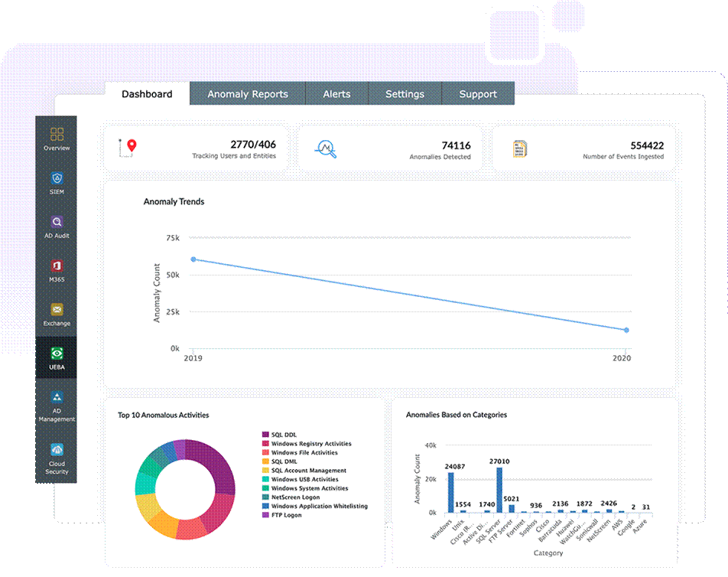Click the Tracking Users and Entities card
Viewport: 728px width, 577px height.
pyautogui.click(x=196, y=148)
